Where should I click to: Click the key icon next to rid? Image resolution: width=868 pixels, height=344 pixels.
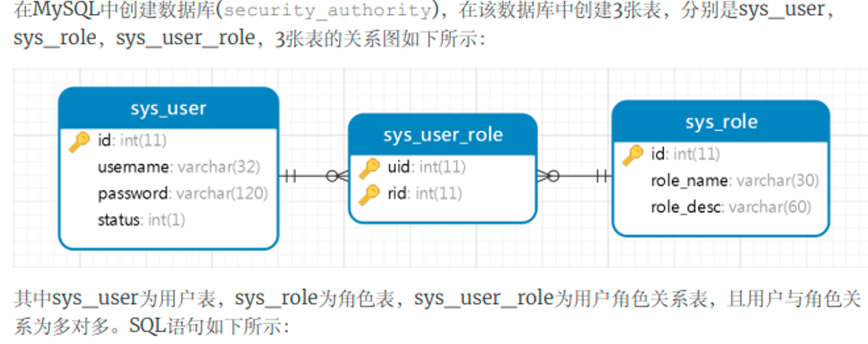[x=369, y=194]
